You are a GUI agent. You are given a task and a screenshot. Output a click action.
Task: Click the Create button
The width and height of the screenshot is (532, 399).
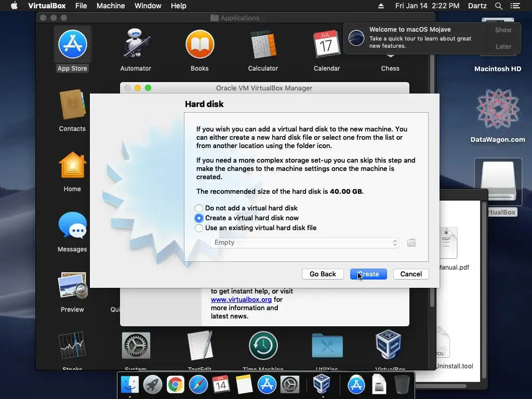pyautogui.click(x=368, y=274)
